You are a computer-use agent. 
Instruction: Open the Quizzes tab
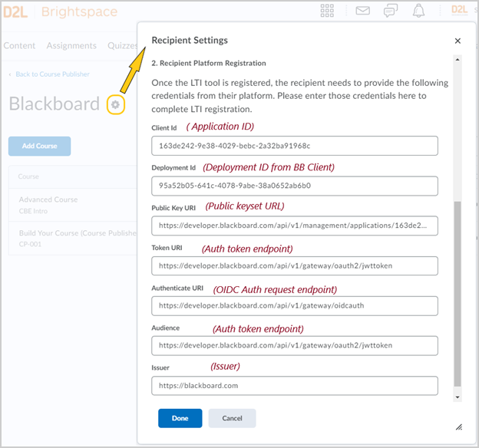pyautogui.click(x=122, y=45)
